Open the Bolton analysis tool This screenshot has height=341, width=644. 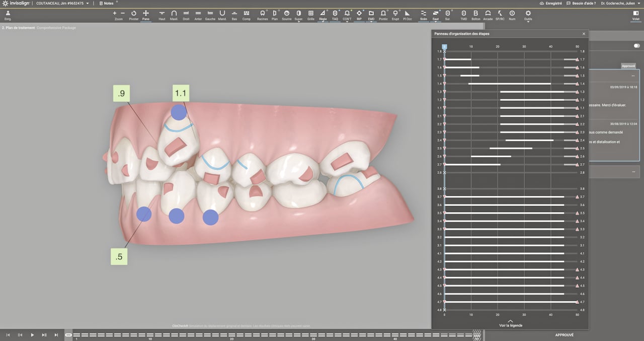475,15
